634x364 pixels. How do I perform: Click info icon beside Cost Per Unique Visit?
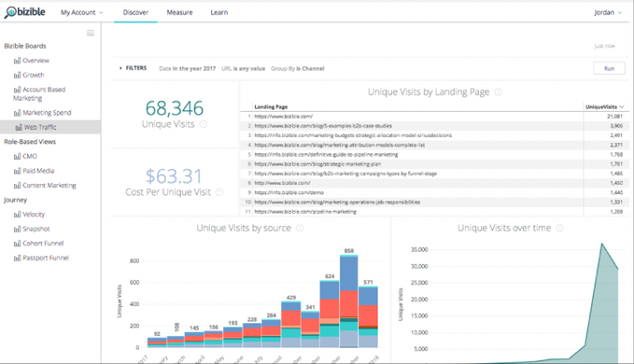[x=219, y=192]
